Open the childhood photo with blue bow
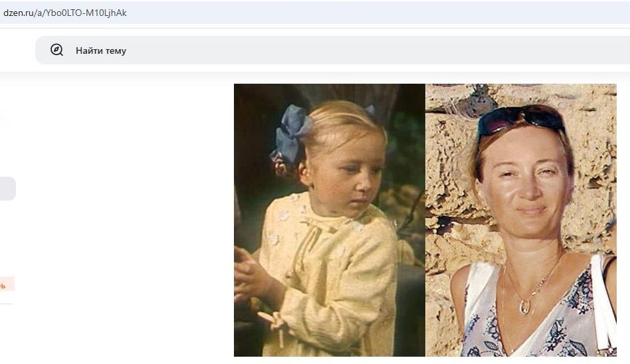 click(x=330, y=220)
